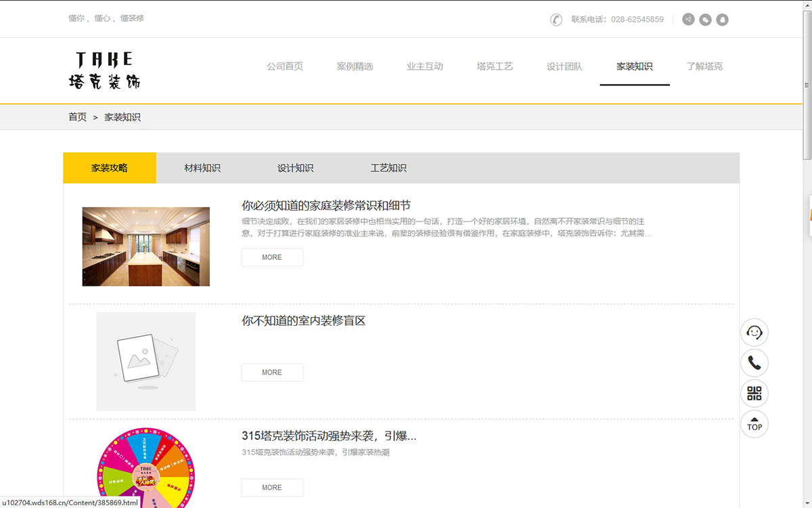Show the QR code from the side widget
Screen dimensions: 812x508
754,394
